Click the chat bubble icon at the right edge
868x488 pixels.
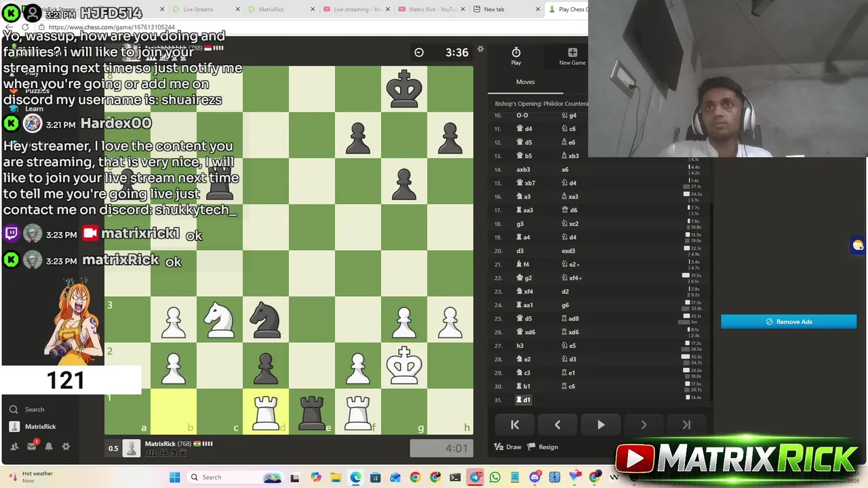point(859,245)
